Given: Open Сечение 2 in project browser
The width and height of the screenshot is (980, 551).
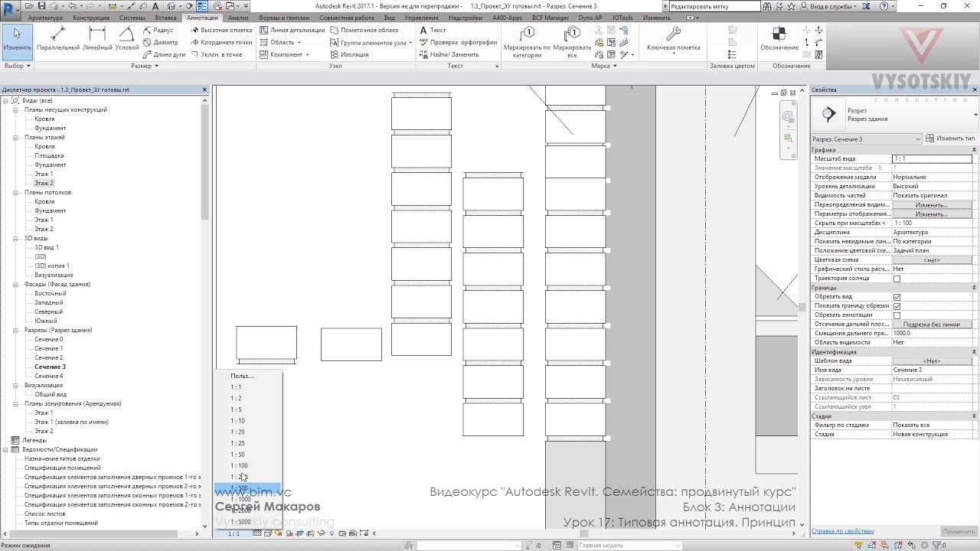Looking at the screenshot, I should coord(48,357).
